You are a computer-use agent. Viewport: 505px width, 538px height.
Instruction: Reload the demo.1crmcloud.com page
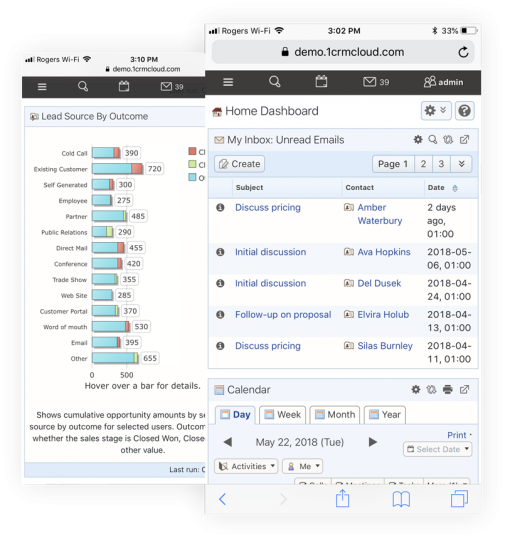point(463,52)
